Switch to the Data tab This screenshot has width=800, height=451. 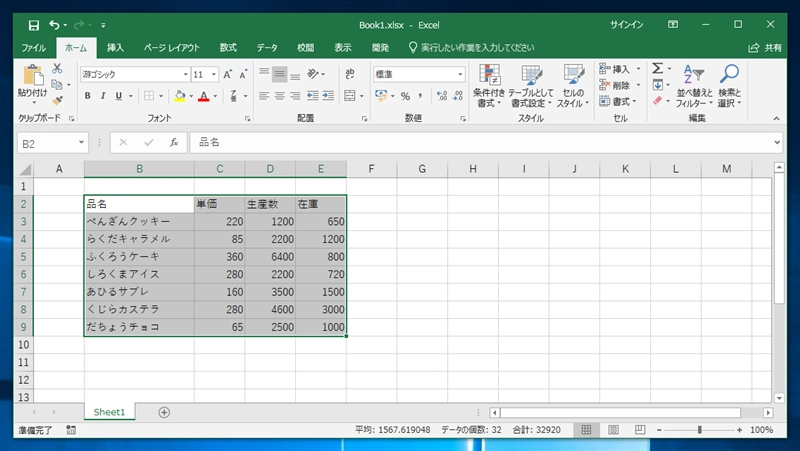(267, 48)
